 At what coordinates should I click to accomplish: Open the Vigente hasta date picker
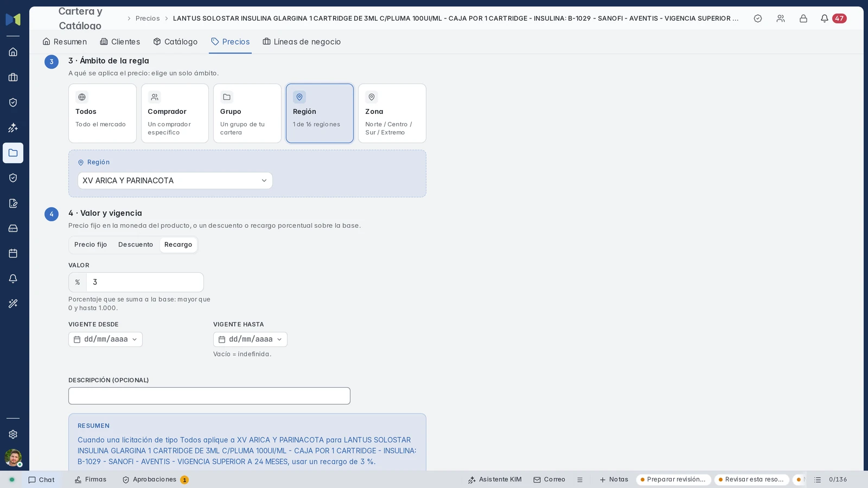250,339
